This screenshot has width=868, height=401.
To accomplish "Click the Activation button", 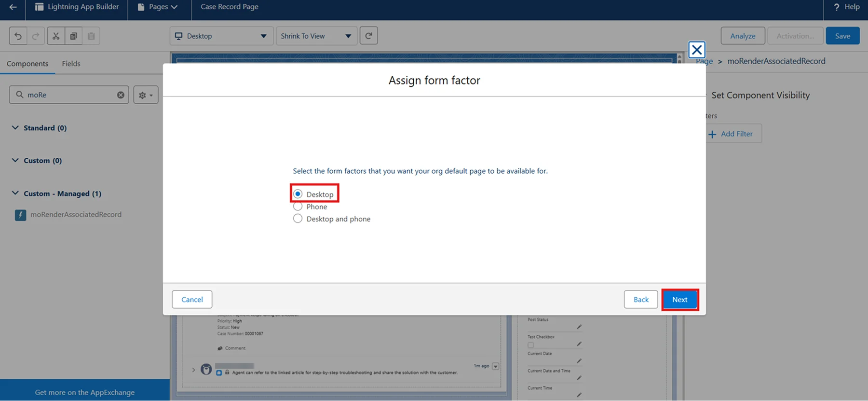I will [795, 36].
